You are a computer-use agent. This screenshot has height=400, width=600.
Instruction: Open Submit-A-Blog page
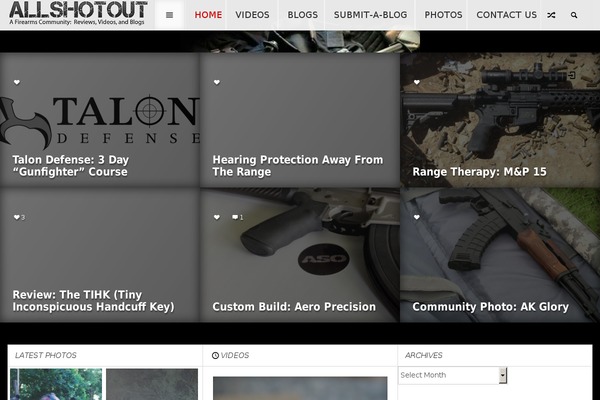(x=370, y=15)
